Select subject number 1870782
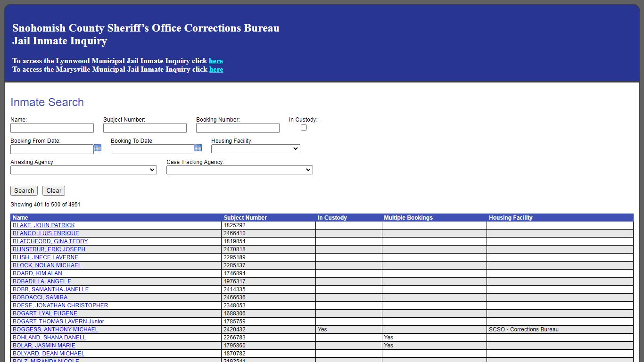This screenshot has width=644, height=362. point(234,354)
